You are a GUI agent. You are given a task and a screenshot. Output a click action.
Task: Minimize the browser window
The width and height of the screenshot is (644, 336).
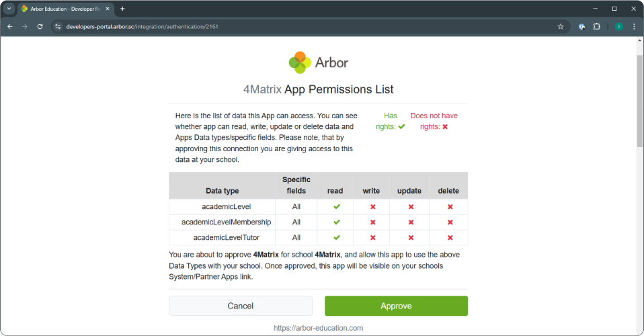pyautogui.click(x=595, y=9)
